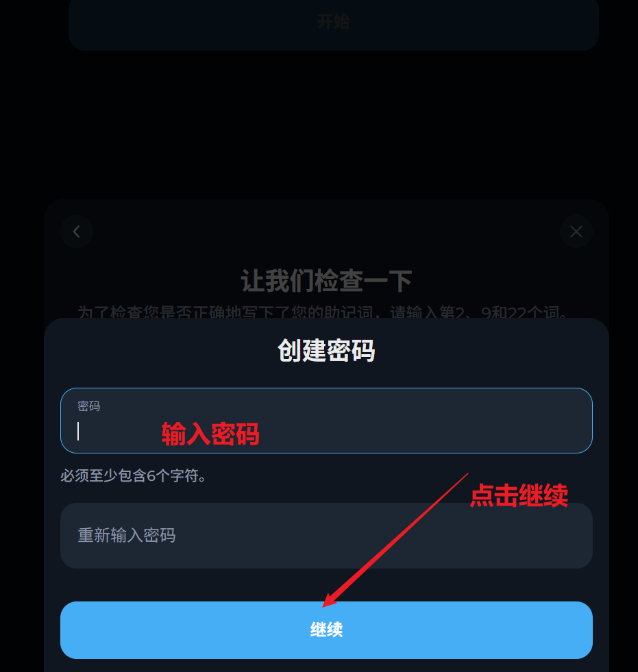The height and width of the screenshot is (672, 638).
Task: Click the red arrowhead pointing at 继续
Action: [x=330, y=599]
